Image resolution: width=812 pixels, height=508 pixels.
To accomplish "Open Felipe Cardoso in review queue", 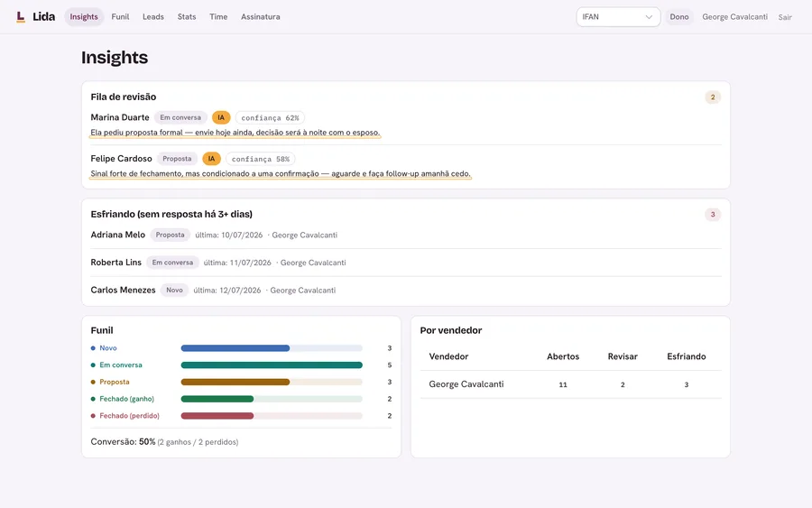I will click(121, 159).
